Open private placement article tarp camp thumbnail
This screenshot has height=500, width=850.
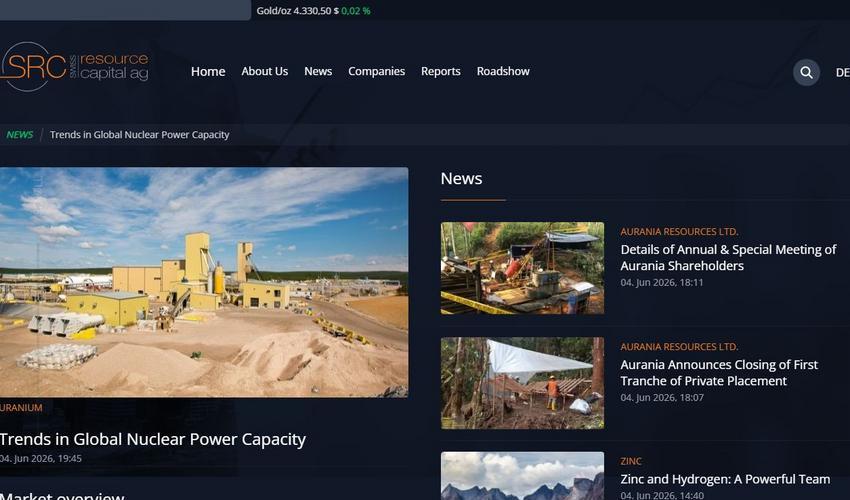(522, 383)
